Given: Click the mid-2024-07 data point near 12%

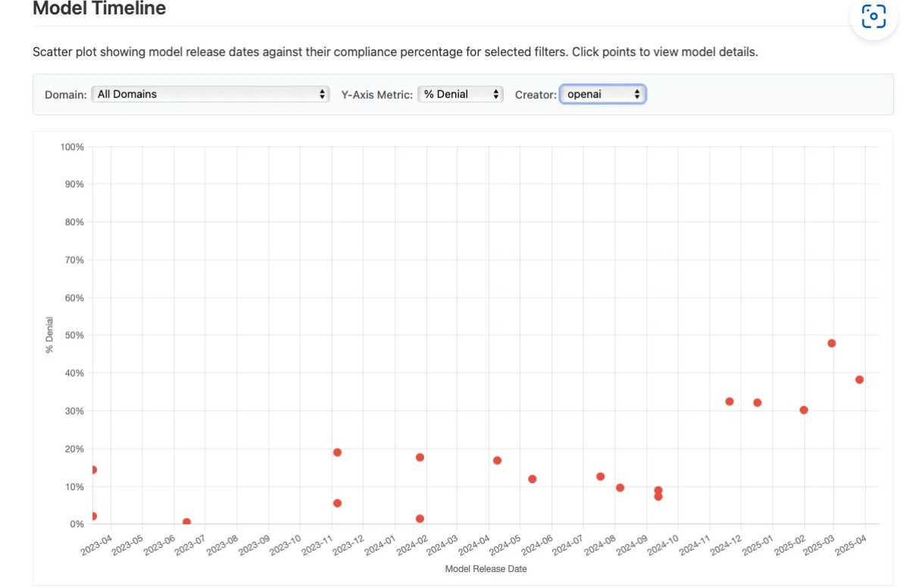Looking at the screenshot, I should 600,477.
